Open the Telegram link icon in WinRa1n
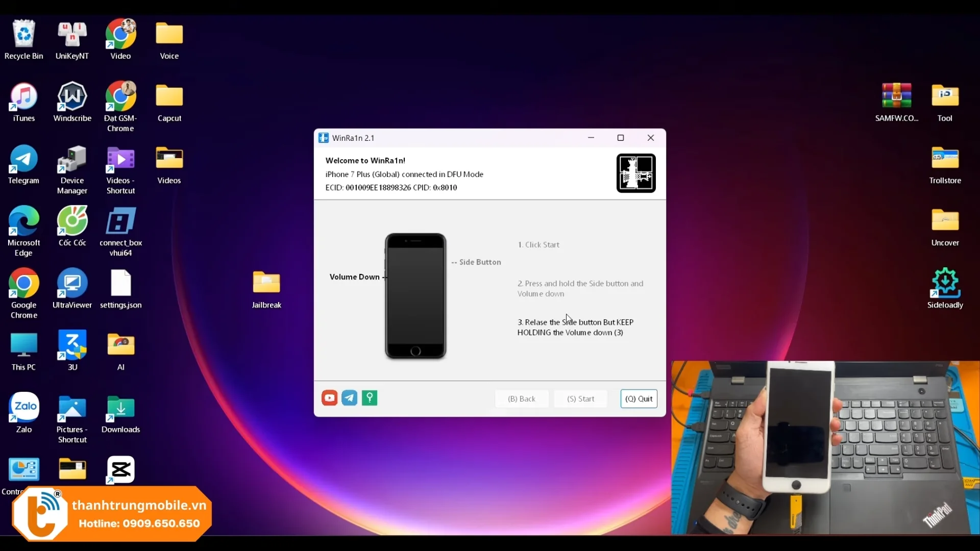 350,398
